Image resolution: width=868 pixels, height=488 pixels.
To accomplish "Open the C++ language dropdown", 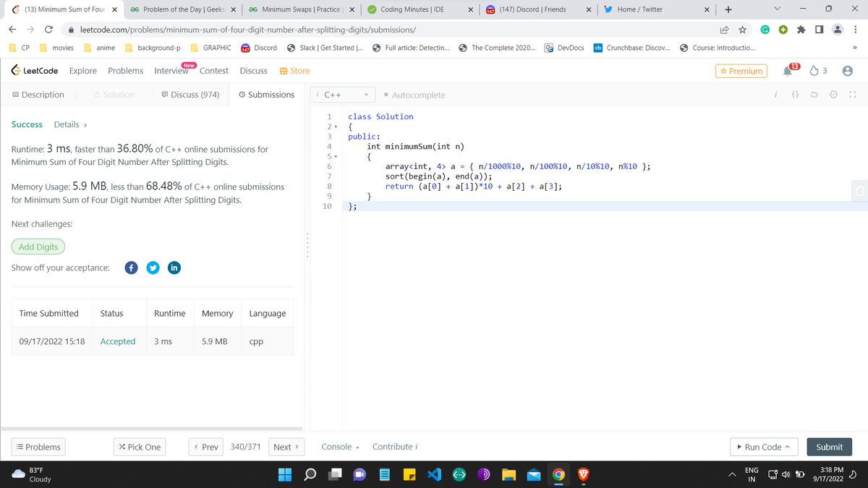I will [x=341, y=95].
